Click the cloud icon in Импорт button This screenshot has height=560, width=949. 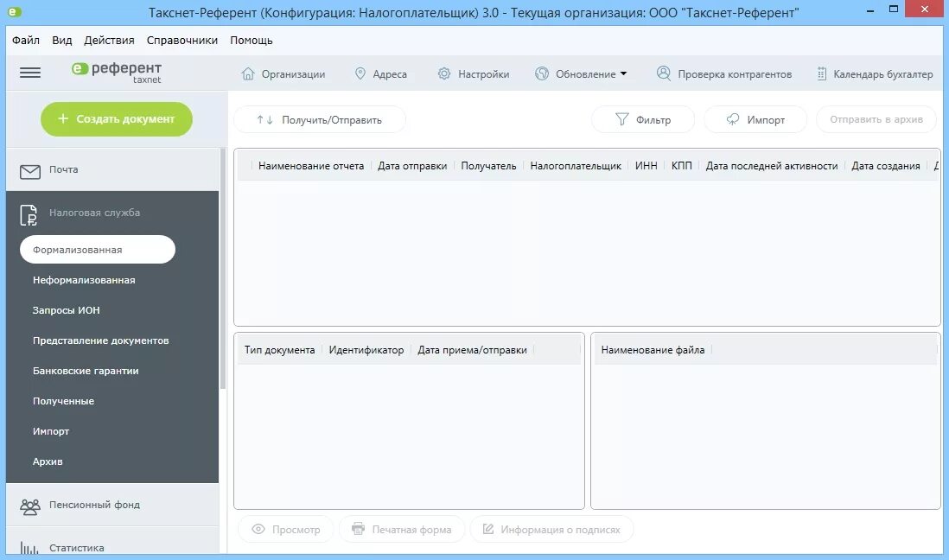[x=732, y=119]
